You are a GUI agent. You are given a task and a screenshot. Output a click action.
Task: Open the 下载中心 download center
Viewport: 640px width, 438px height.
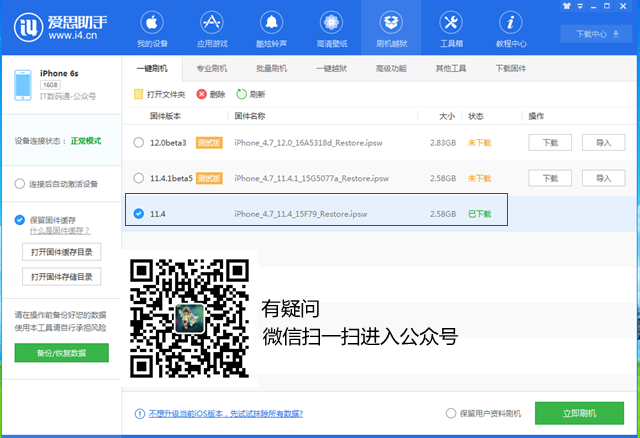coord(598,34)
